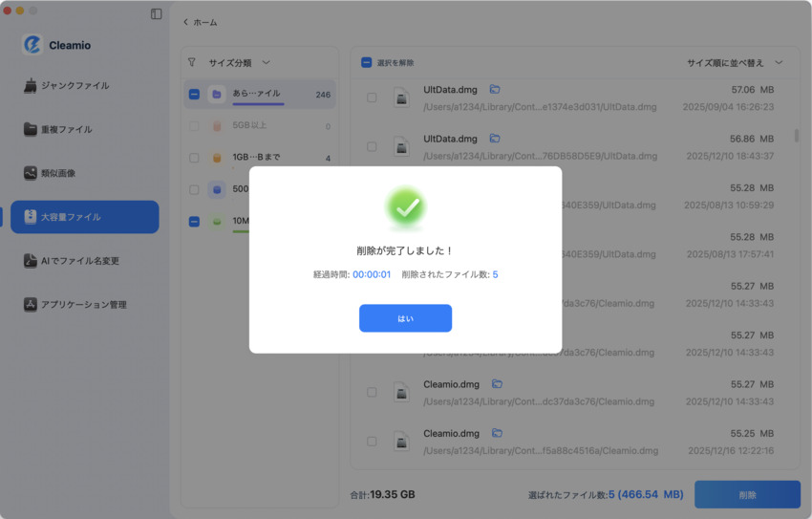
Task: Click the ジャンクファイル broom icon
Action: [31, 85]
